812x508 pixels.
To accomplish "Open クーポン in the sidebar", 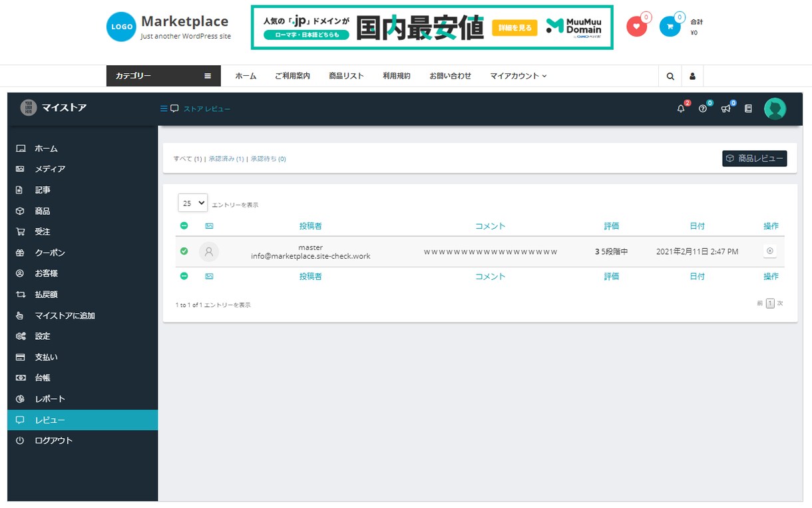I will pos(83,253).
